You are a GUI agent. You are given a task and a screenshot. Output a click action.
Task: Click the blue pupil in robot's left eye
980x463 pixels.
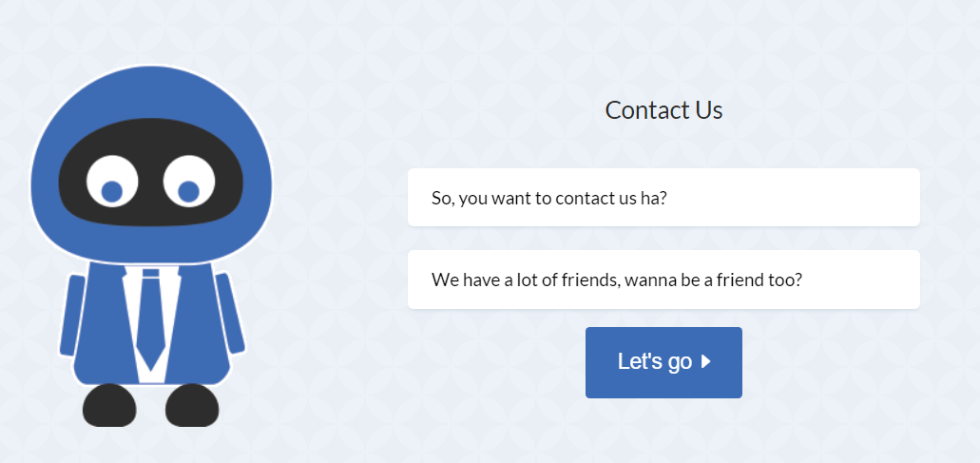tap(112, 191)
